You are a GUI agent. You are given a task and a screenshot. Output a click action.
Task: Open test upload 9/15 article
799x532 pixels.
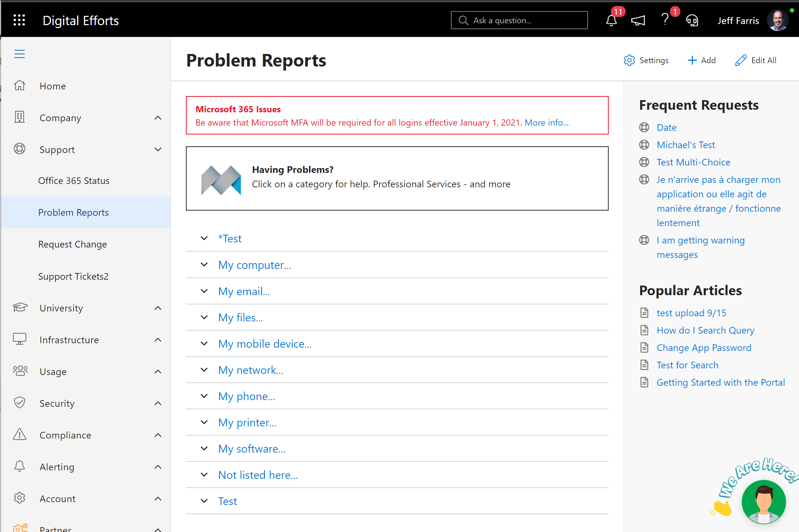[x=691, y=313]
